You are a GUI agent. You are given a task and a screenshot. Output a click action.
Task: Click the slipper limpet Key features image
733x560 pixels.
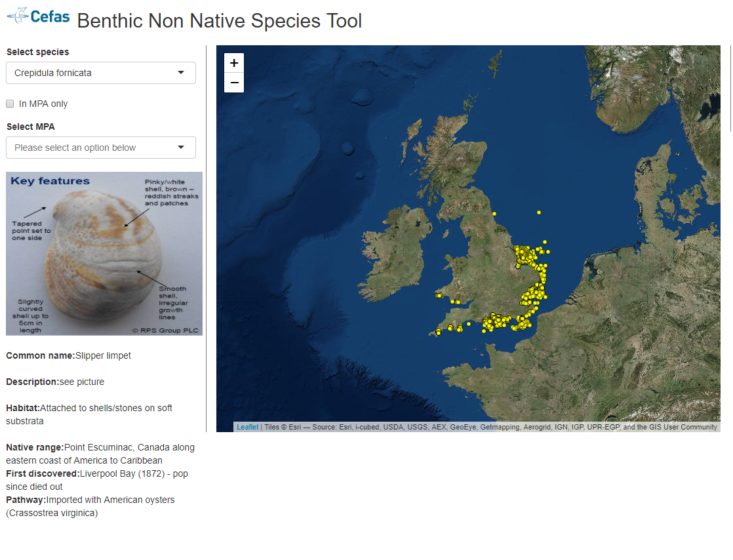(104, 254)
